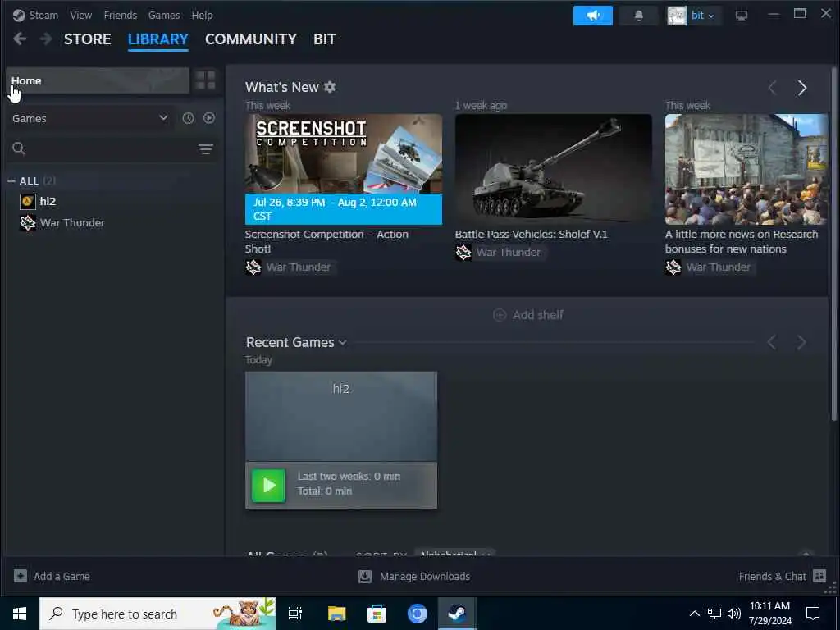This screenshot has height=630, width=840.
Task: Open File Explorer from taskbar
Action: 336,614
